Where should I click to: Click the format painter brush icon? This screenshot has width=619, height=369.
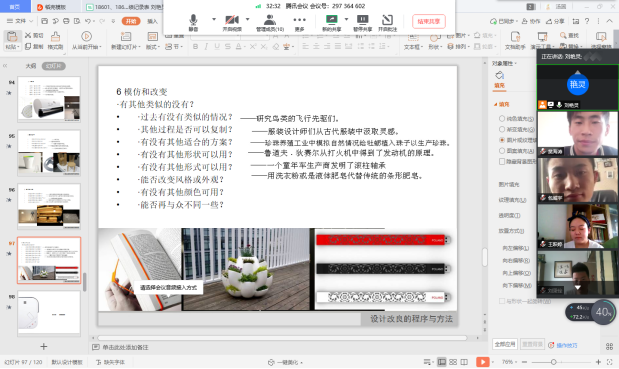click(55, 37)
